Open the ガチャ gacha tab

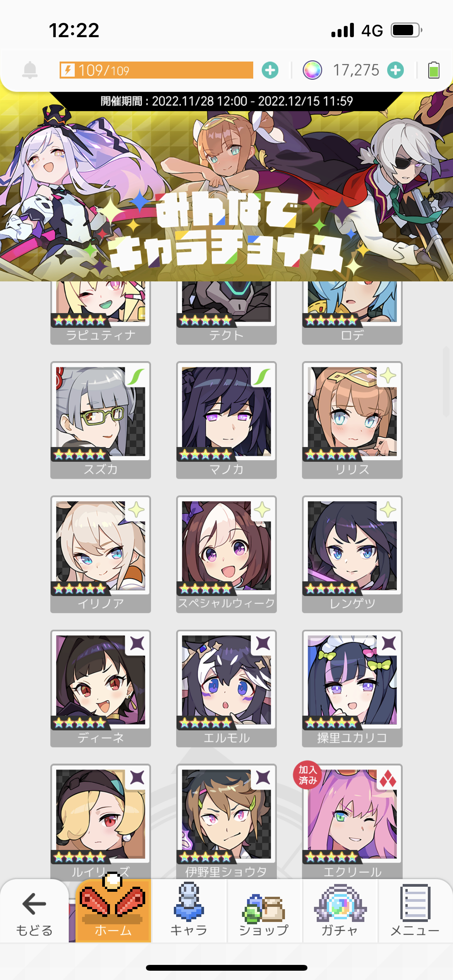[340, 910]
